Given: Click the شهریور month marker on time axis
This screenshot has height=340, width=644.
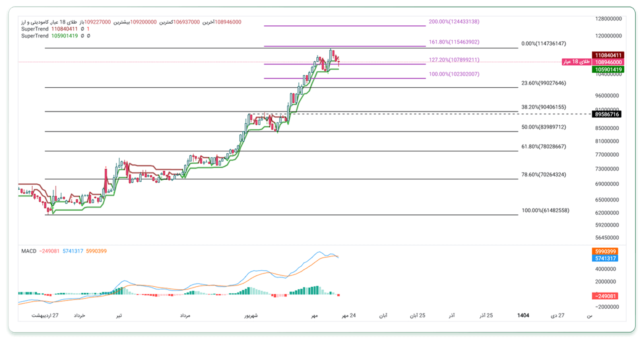Looking at the screenshot, I should 251,315.
